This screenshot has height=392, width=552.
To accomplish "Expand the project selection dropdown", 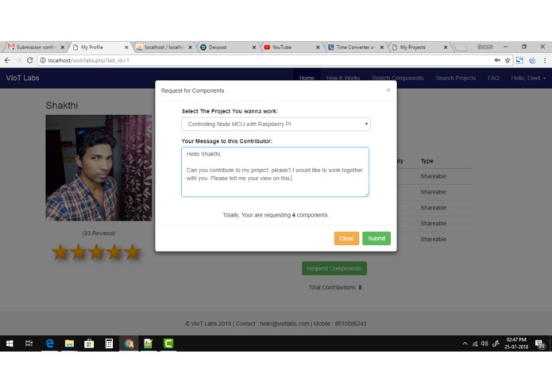I will pos(276,124).
